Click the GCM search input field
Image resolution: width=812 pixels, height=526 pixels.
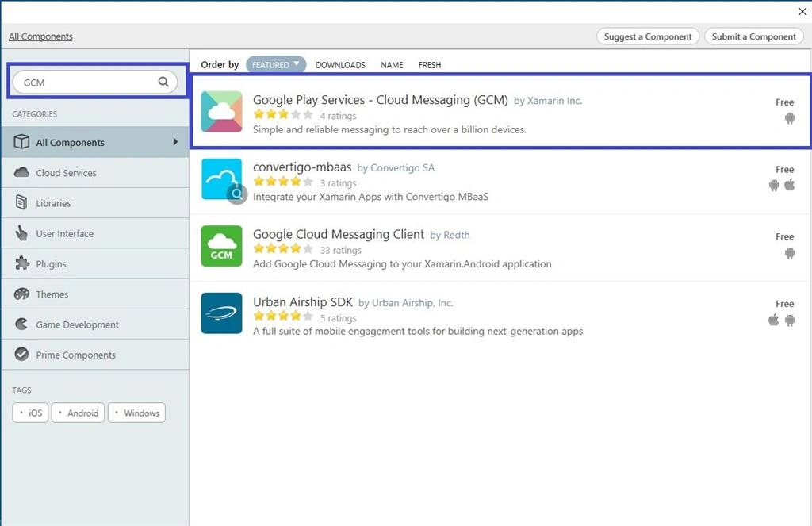coord(95,82)
